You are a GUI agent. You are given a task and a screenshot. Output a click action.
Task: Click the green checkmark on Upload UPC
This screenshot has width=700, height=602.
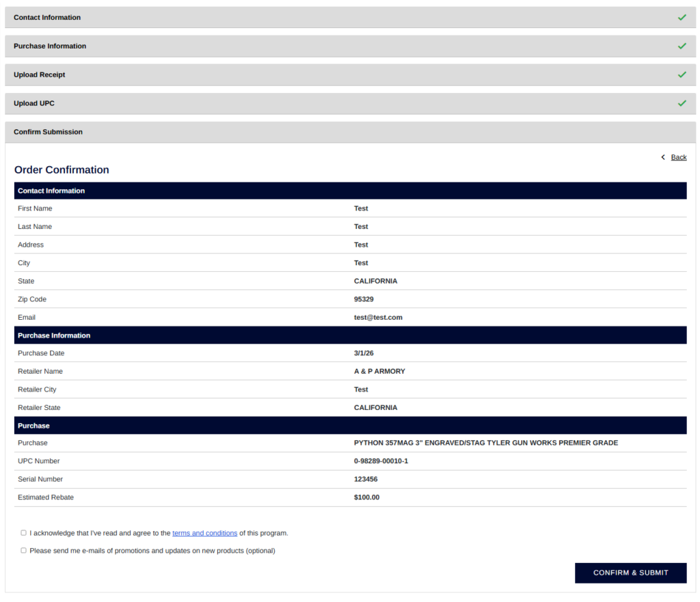click(x=682, y=103)
